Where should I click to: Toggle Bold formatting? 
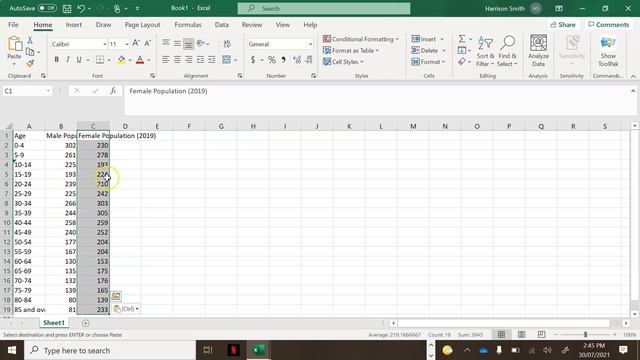tap(56, 60)
